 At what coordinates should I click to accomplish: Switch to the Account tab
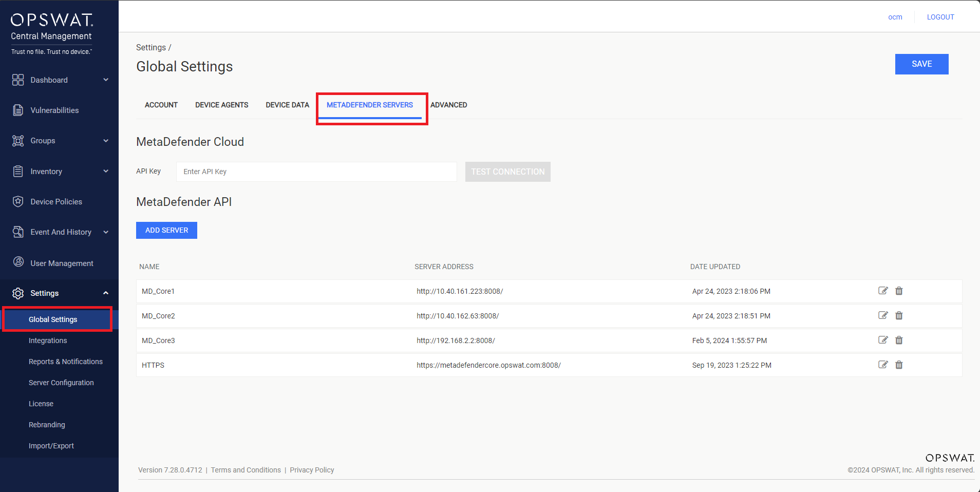(161, 105)
